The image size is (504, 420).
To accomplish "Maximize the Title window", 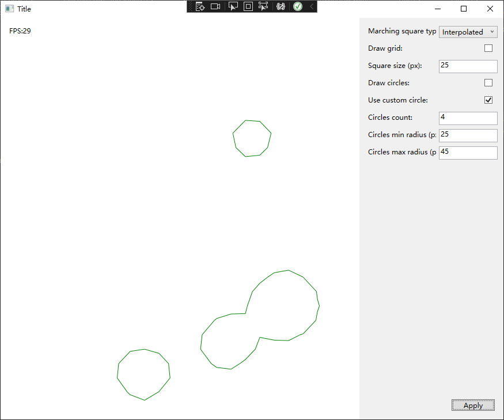I will (x=464, y=9).
